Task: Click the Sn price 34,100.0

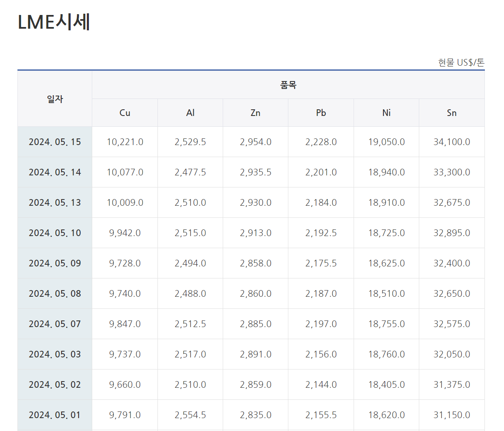Action: 452,142
